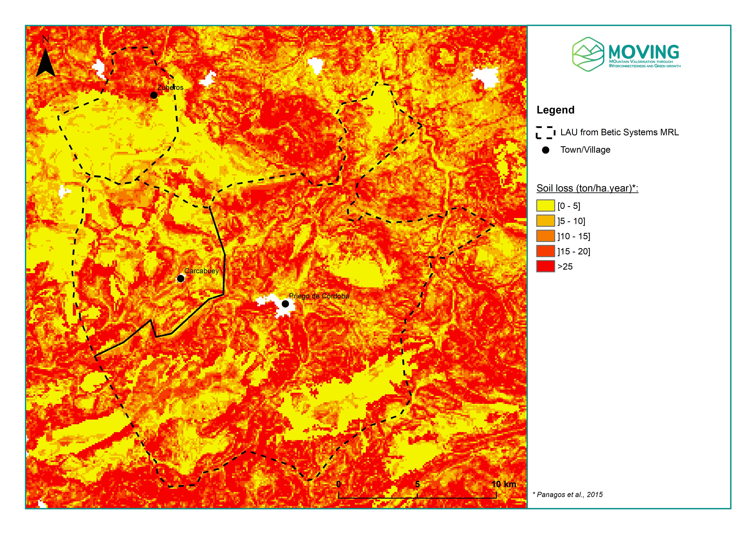Click the orange ]10 - 15] swatch

coord(545,236)
